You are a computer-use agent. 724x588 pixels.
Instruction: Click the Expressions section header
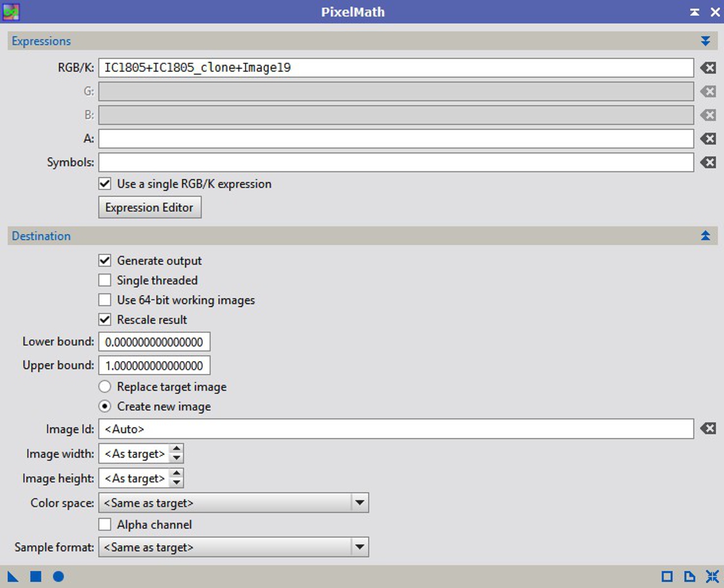pyautogui.click(x=362, y=41)
